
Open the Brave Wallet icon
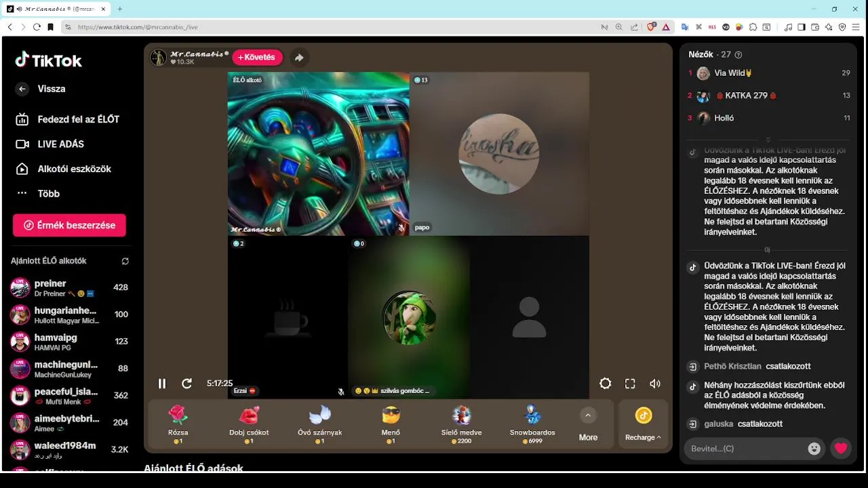pos(815,27)
